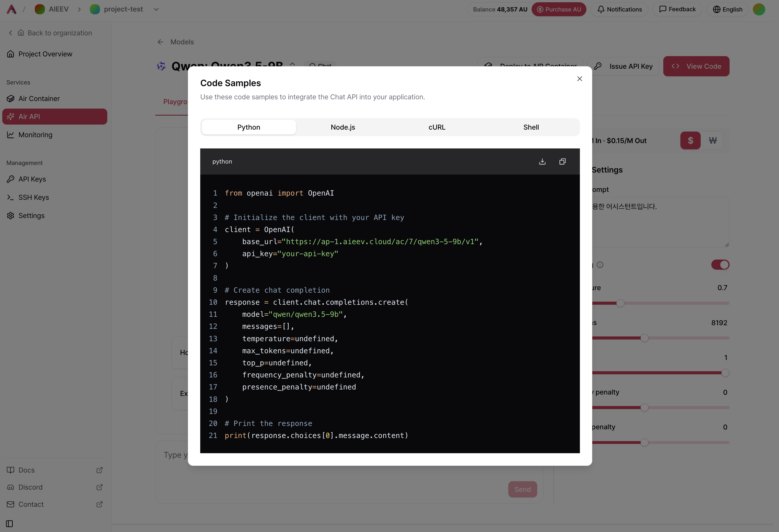Viewport: 779px width, 532px height.
Task: Go back to organization
Action: point(50,33)
